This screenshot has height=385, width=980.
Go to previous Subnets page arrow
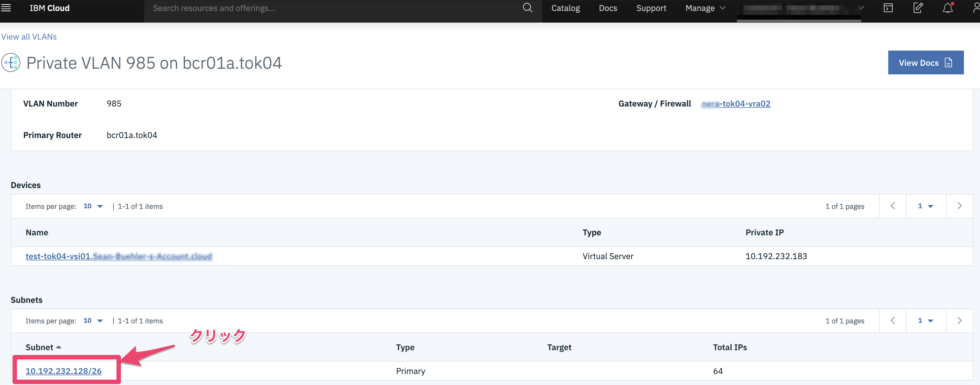[892, 321]
